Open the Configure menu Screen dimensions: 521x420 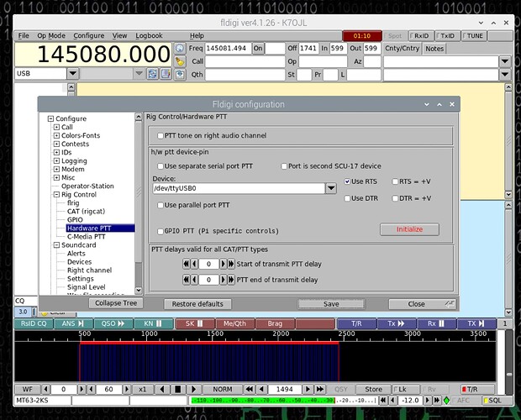pos(89,35)
